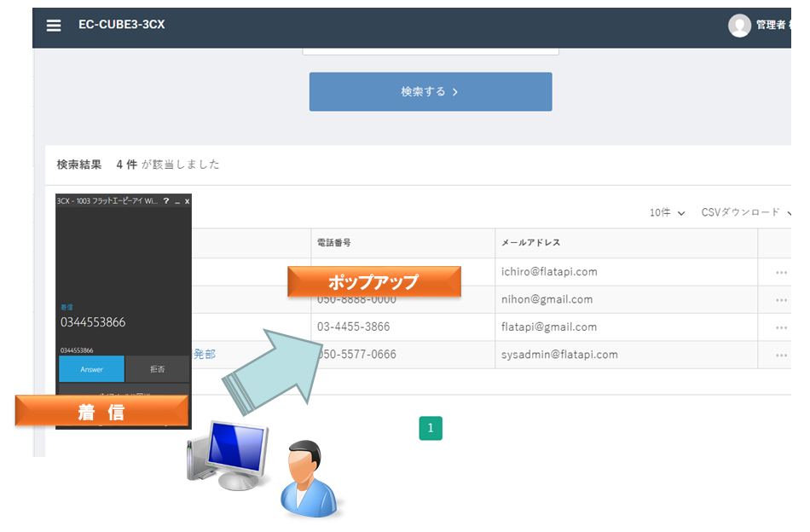Select page 1 in the pagination
810x532 pixels.
pos(431,428)
